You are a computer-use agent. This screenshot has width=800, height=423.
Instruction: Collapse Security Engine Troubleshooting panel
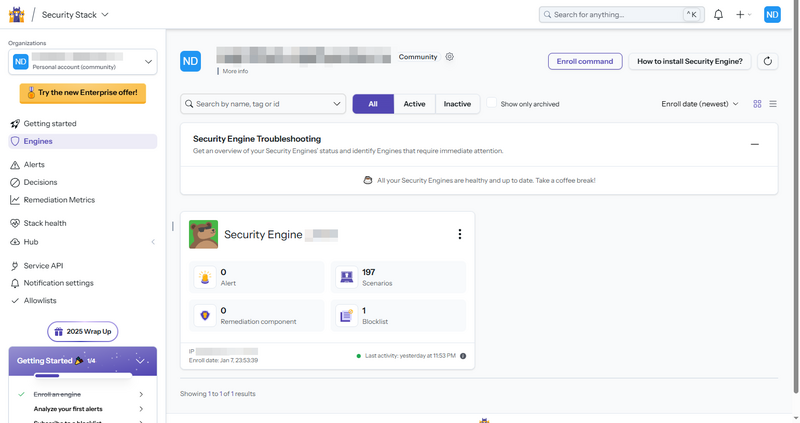[755, 144]
